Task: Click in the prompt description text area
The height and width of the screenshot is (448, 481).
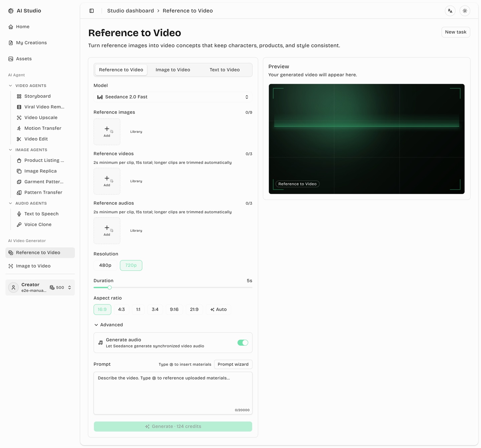Action: (x=173, y=393)
